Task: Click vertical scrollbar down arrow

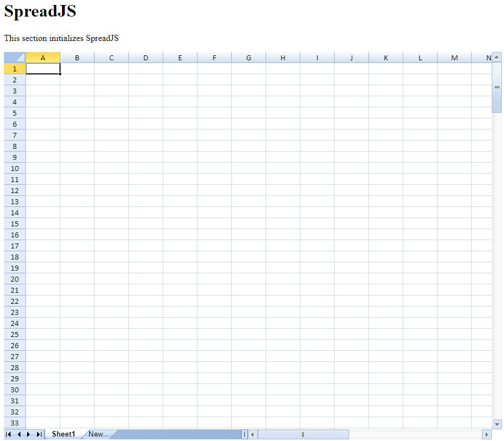Action: click(497, 424)
